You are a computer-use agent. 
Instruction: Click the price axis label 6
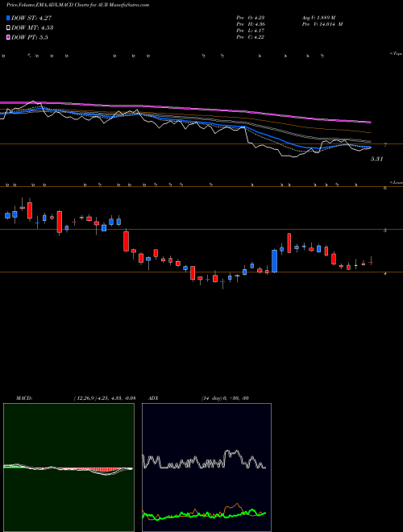(x=384, y=188)
